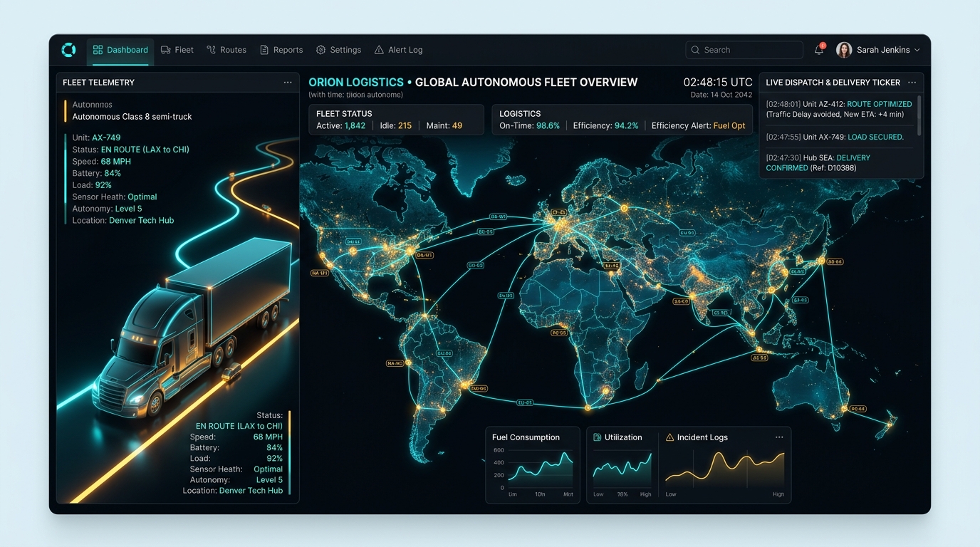Open Fleet Telemetry panel options menu
Viewport: 980px width, 547px height.
click(288, 83)
